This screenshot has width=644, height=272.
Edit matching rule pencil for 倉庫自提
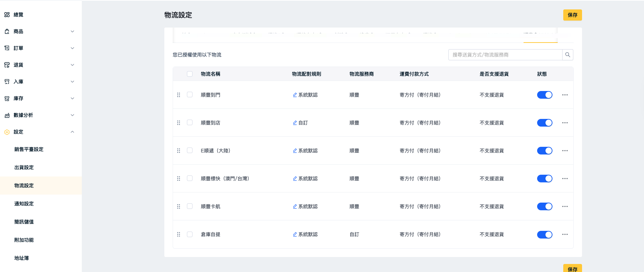(x=295, y=234)
